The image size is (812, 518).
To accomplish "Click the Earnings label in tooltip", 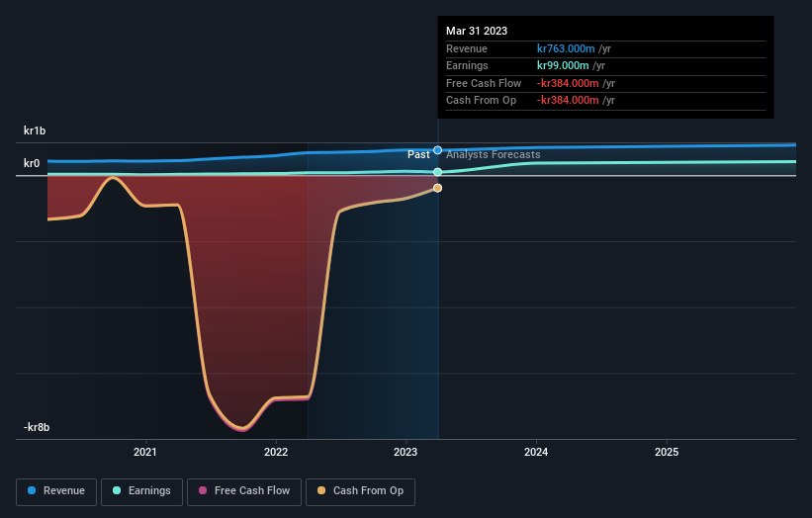I will tap(467, 65).
